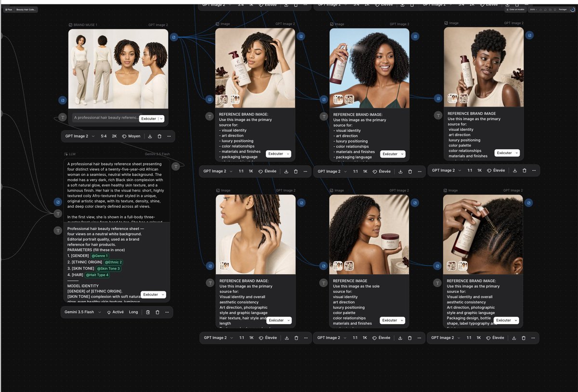Run the short-afro bottle image node with Exécuter
578x392 pixels.
pos(504,153)
